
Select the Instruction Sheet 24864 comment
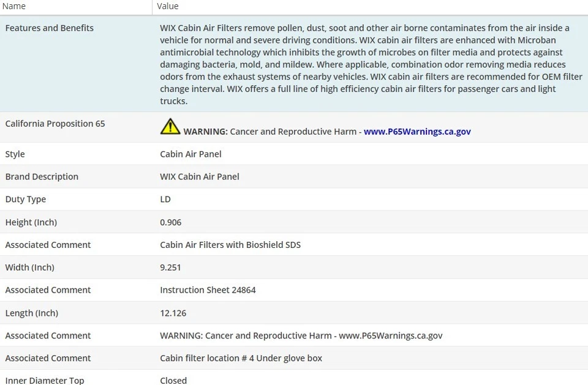coord(208,290)
